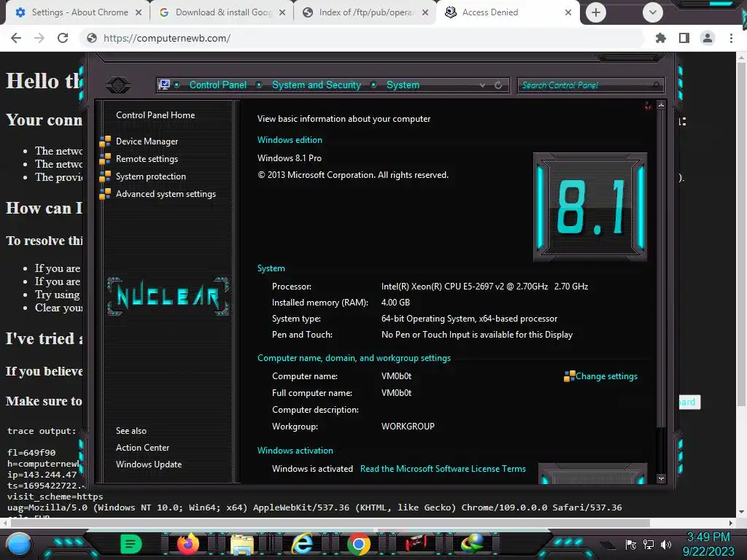Viewport: 747px width, 560px height.
Task: Expand breadcrumb arrow before Control Panel
Action: [x=177, y=85]
